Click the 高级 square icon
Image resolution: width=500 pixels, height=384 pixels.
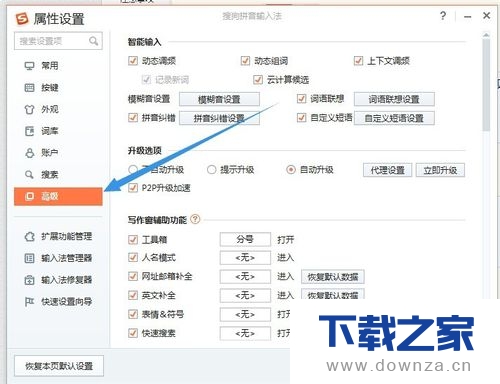tap(29, 196)
